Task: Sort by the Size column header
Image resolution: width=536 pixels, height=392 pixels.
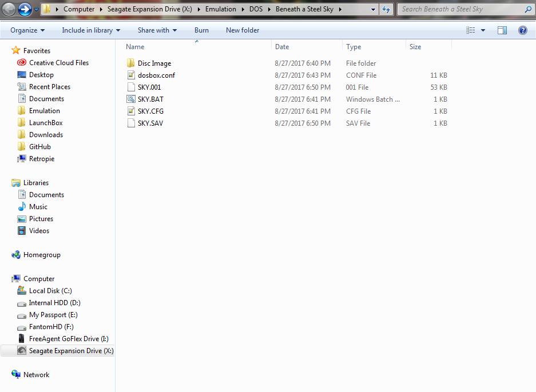Action: 415,47
